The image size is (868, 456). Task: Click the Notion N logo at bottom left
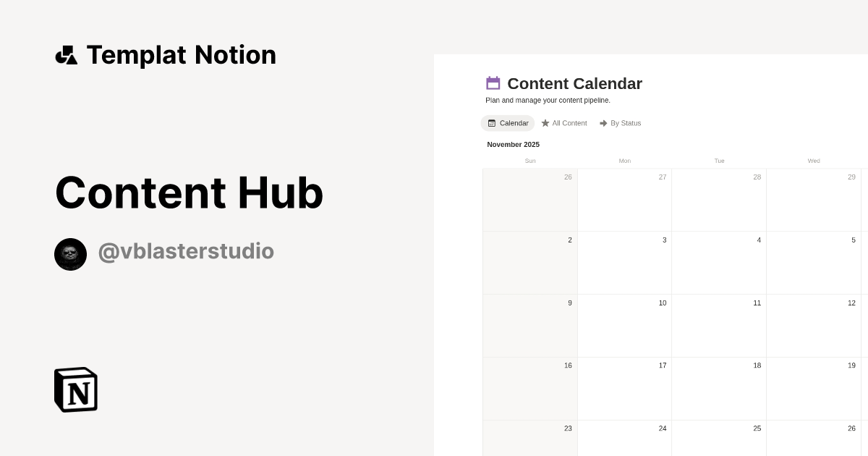point(75,389)
